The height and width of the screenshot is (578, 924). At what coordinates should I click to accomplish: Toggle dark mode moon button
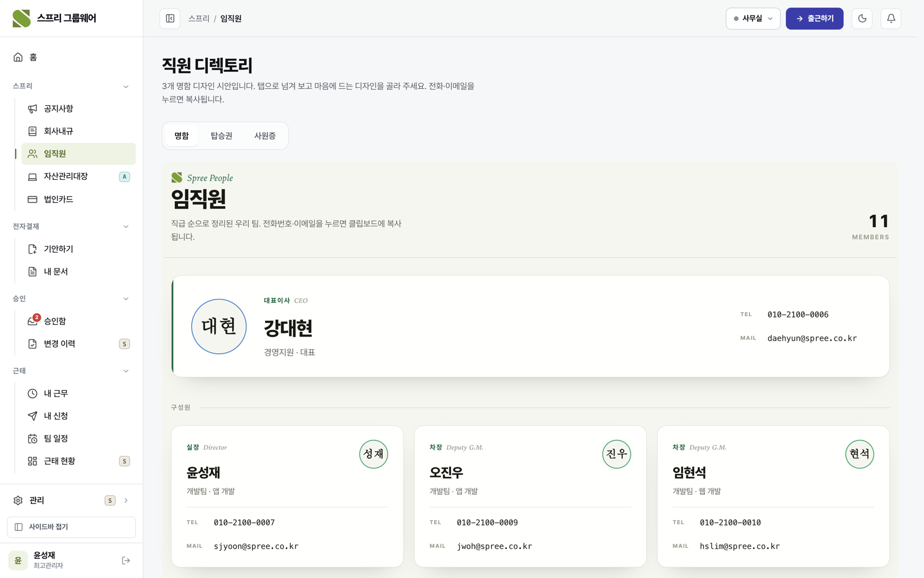(x=862, y=18)
